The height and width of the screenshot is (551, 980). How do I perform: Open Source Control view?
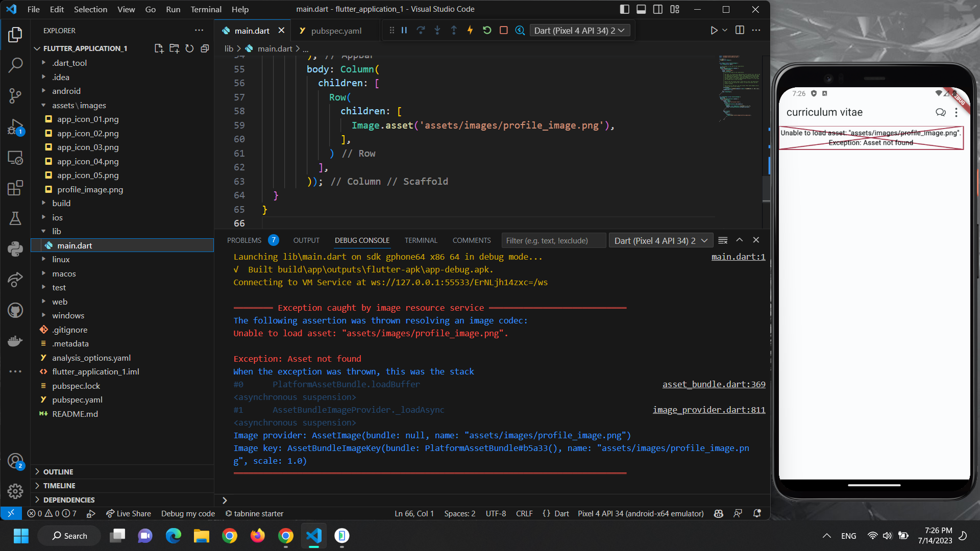pyautogui.click(x=15, y=95)
